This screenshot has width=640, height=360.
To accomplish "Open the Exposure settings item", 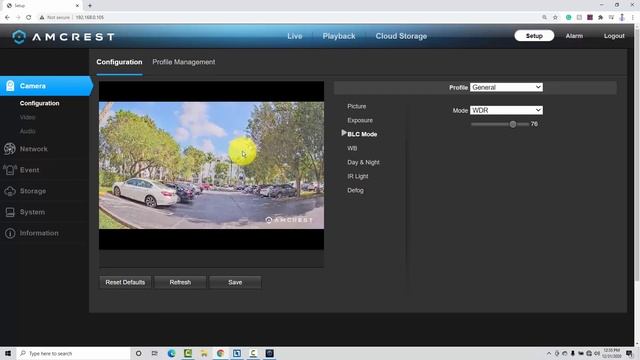I will coord(360,120).
